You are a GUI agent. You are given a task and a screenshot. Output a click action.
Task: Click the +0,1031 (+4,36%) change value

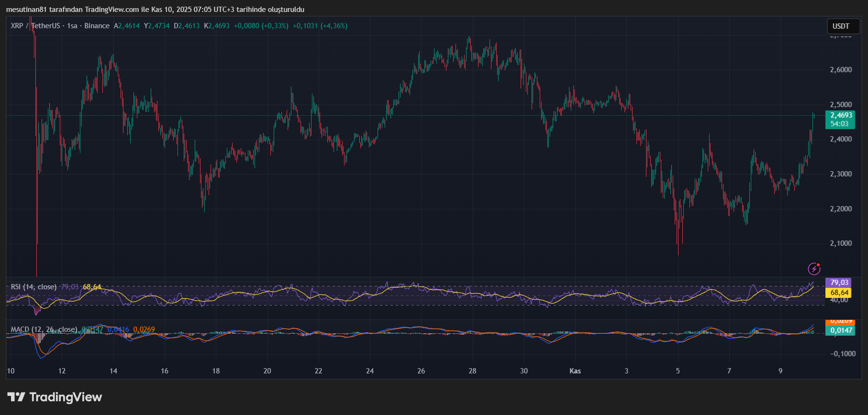pos(320,26)
